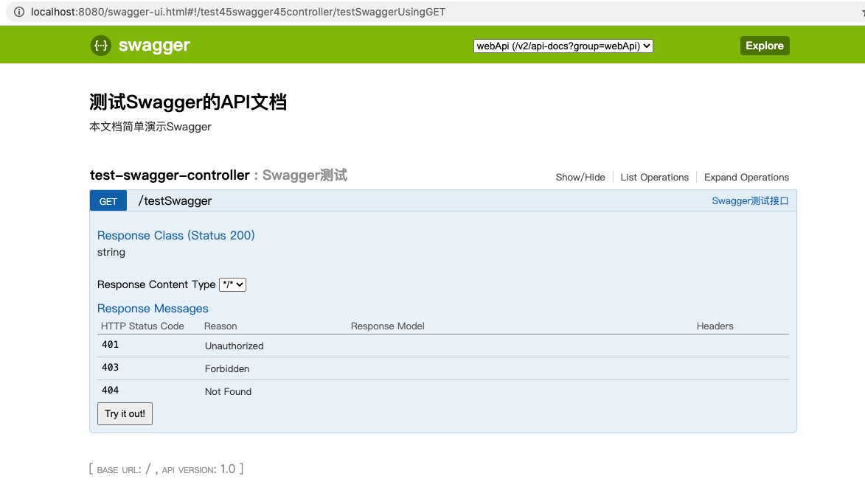Click the swagger brand text
The width and height of the screenshot is (865, 504).
154,46
